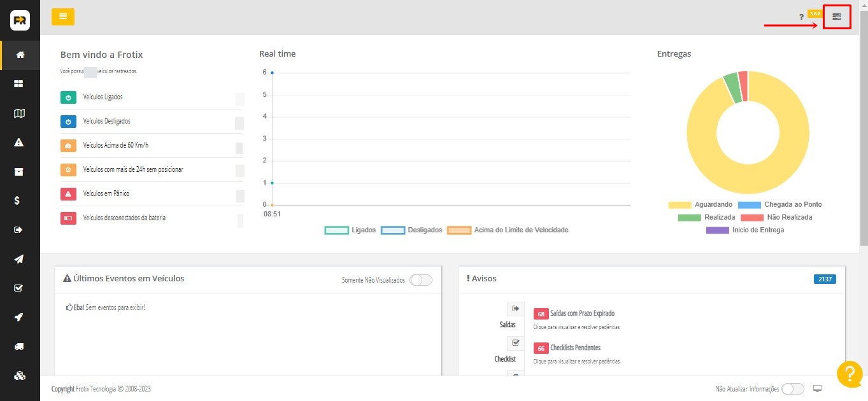Expand sidebar with yellow hamburger button

(x=63, y=17)
